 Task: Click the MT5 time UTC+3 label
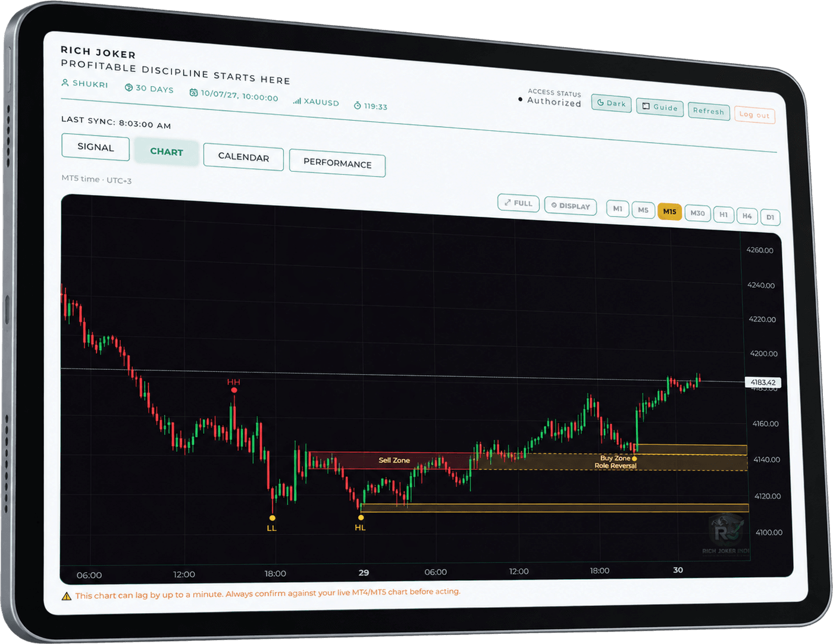pos(96,179)
